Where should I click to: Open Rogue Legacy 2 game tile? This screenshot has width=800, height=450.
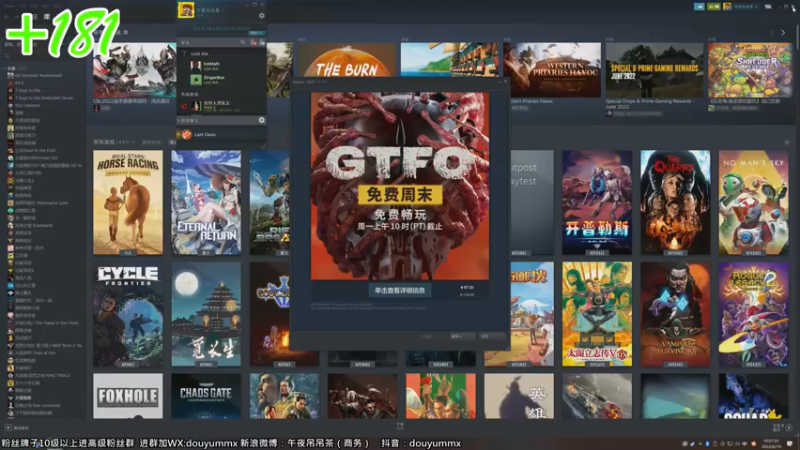click(753, 314)
